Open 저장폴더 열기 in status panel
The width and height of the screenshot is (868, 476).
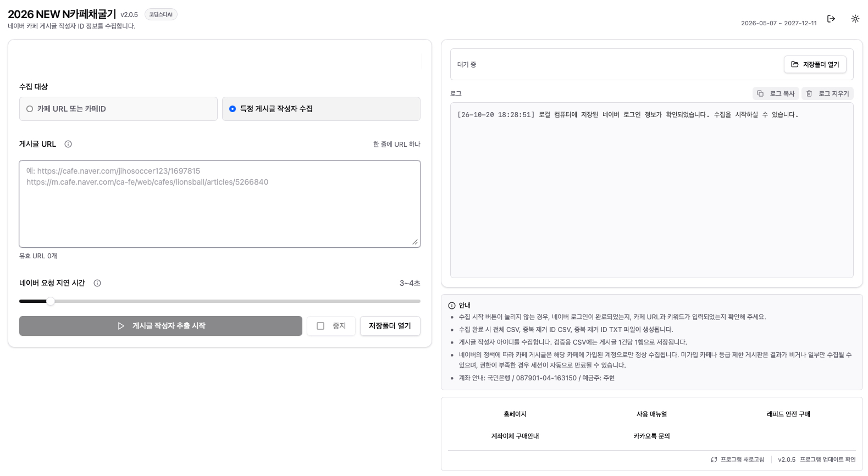(815, 64)
